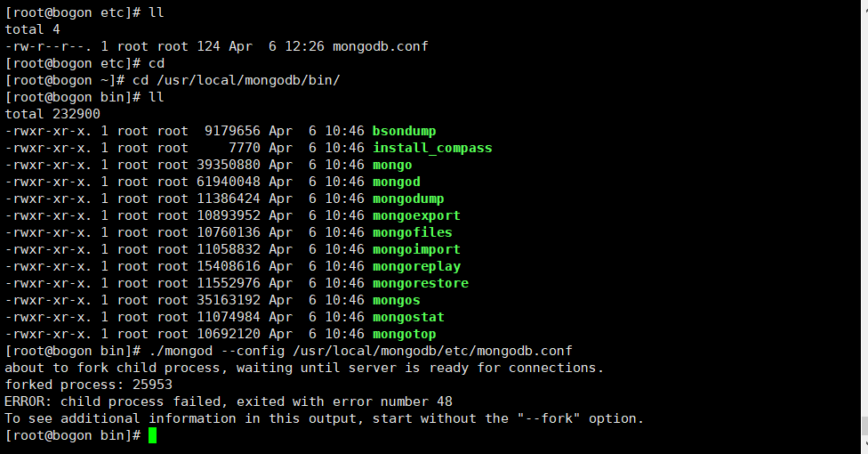Click the mongodump filename
The image size is (868, 454).
pyautogui.click(x=408, y=199)
